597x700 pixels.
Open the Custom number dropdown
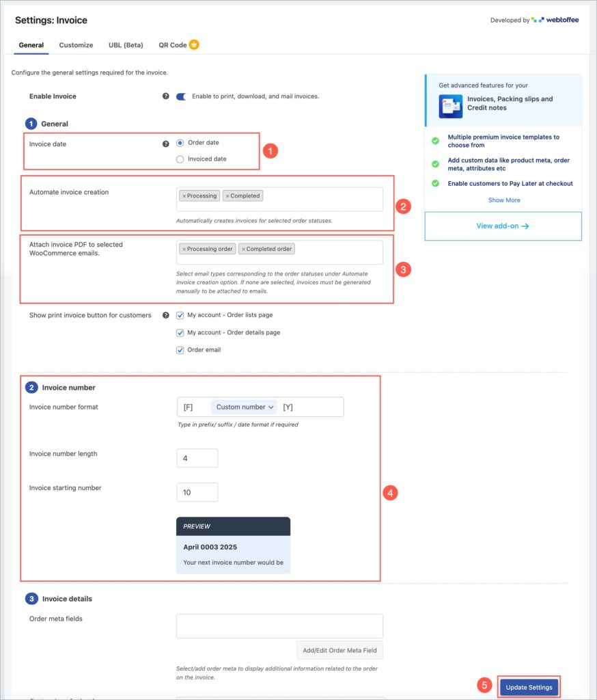[x=244, y=407]
